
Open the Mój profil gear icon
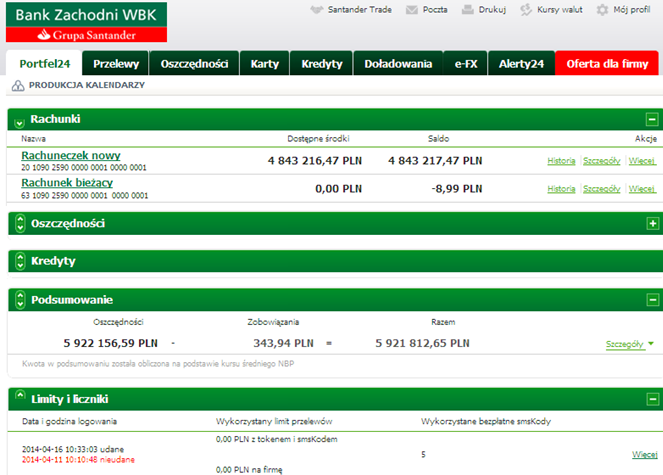point(602,10)
